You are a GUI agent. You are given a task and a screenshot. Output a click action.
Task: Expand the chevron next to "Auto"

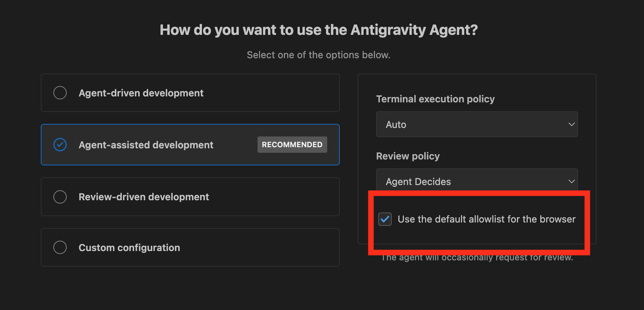572,124
